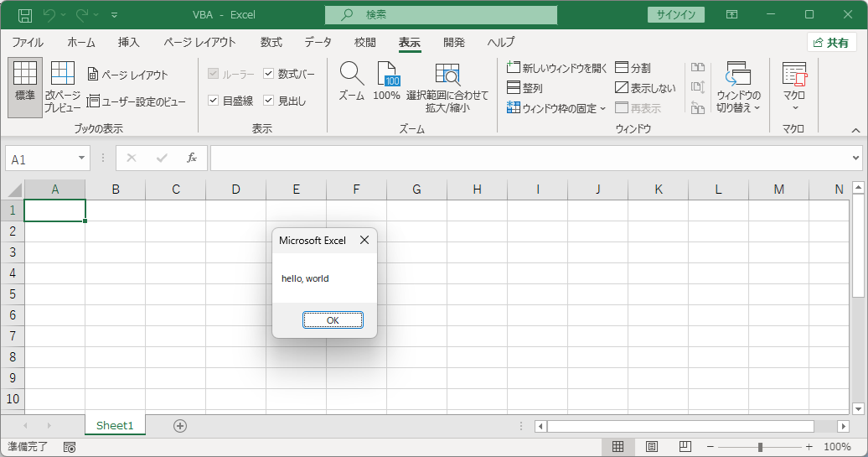
Task: Switch to Normal view in status bar
Action: tap(617, 446)
